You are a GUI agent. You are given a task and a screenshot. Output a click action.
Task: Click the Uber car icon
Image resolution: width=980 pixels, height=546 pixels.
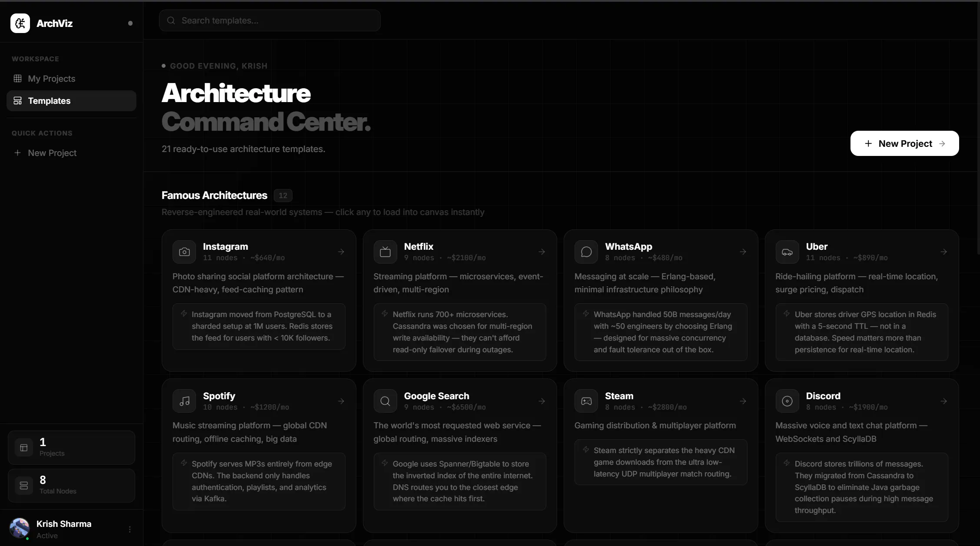tap(787, 252)
